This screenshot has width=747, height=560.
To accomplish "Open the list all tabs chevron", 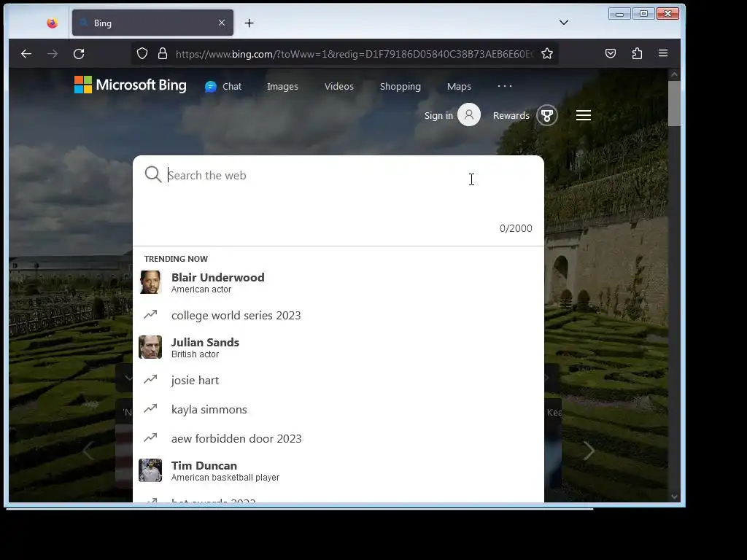I will point(564,23).
